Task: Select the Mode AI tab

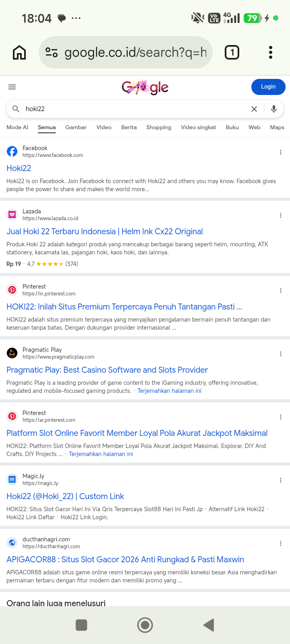Action: click(x=17, y=127)
